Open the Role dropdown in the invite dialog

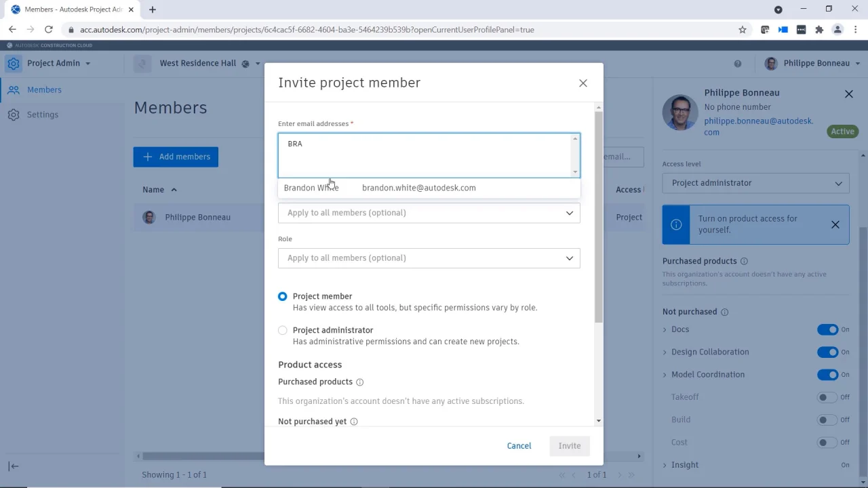429,258
